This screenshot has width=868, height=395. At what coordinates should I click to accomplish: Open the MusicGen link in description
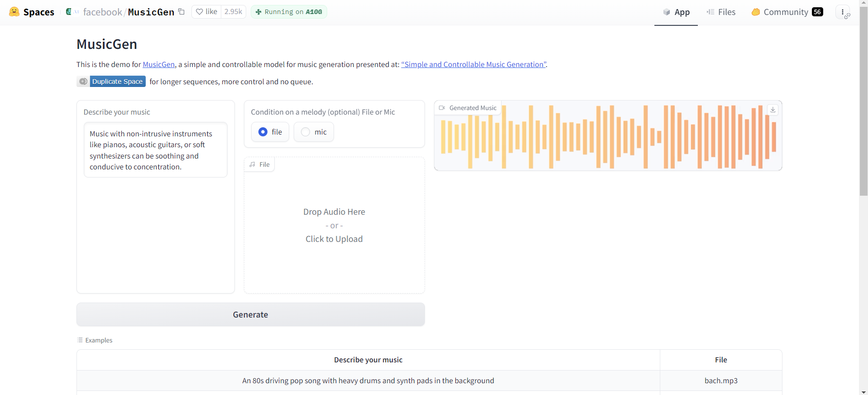click(x=158, y=64)
